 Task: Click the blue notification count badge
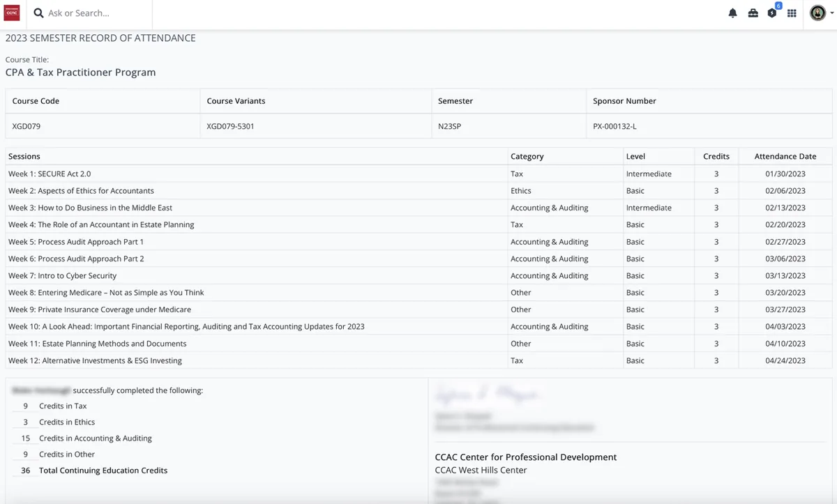(778, 6)
